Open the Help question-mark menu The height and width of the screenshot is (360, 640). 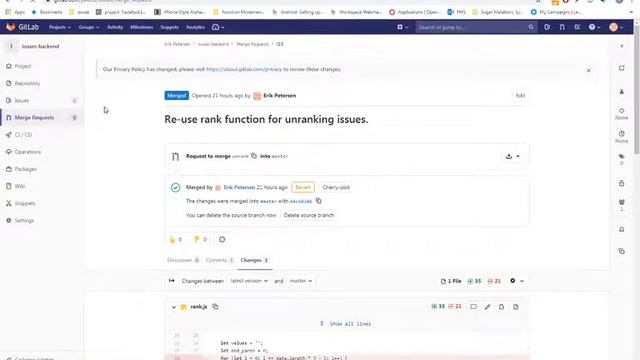click(594, 27)
